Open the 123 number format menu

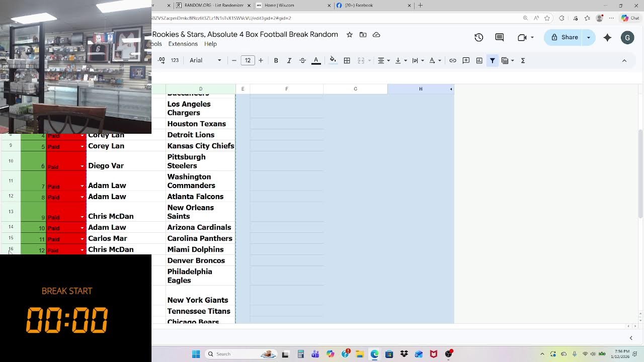click(175, 60)
